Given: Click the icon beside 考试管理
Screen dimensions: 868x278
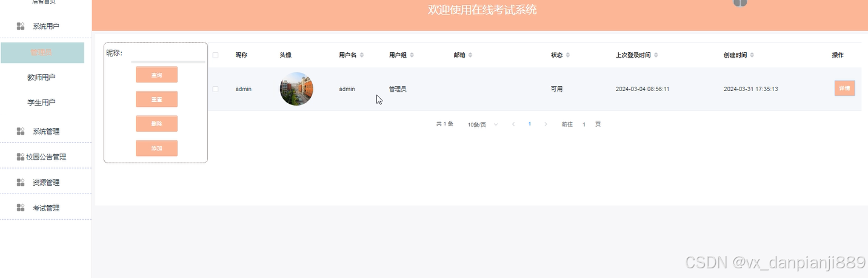Looking at the screenshot, I should [21, 208].
